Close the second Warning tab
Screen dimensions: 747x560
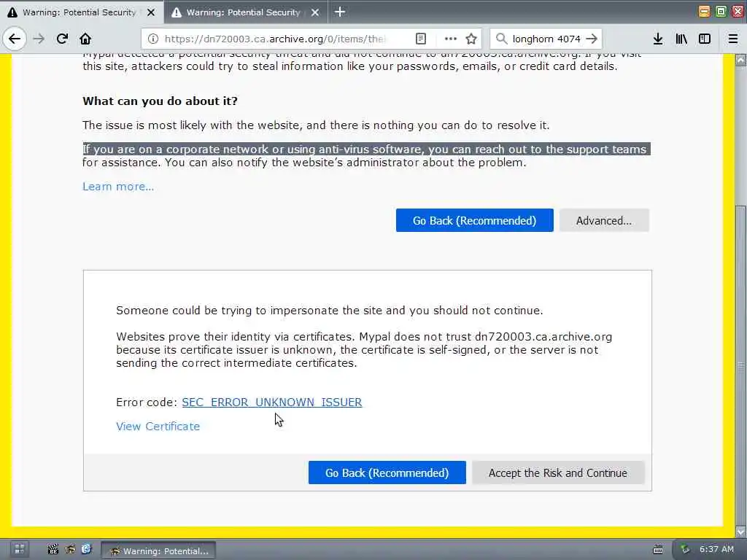(x=315, y=12)
